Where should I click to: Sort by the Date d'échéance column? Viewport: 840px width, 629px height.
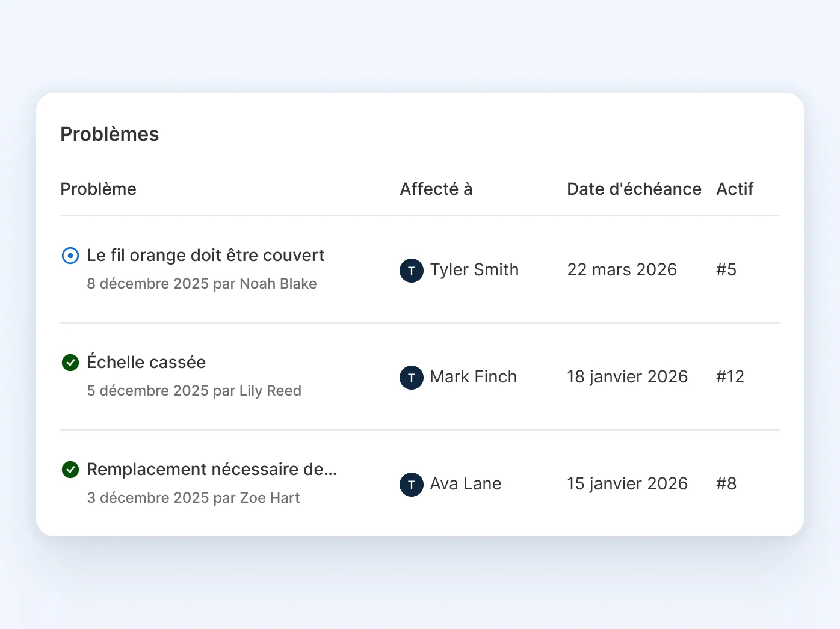coord(634,189)
